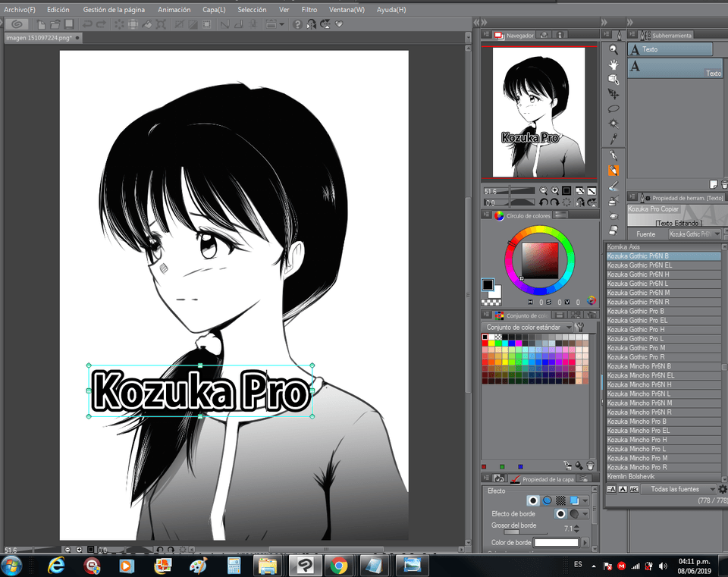This screenshot has height=577, width=728.
Task: Click the Open file folder icon
Action: [x=55, y=24]
